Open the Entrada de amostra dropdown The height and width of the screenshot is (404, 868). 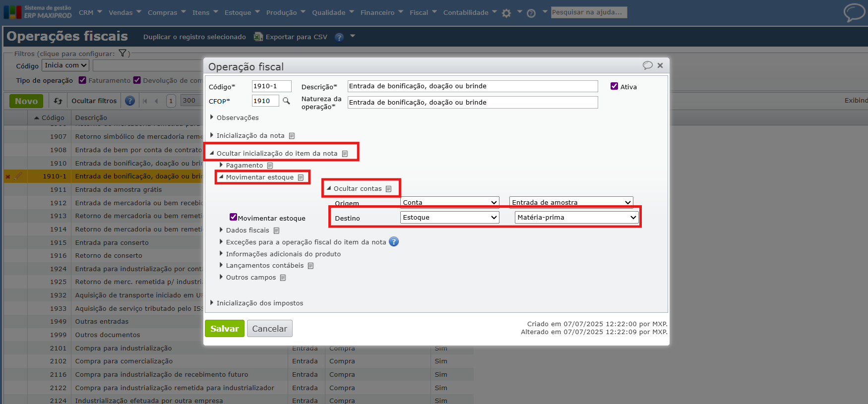point(571,202)
